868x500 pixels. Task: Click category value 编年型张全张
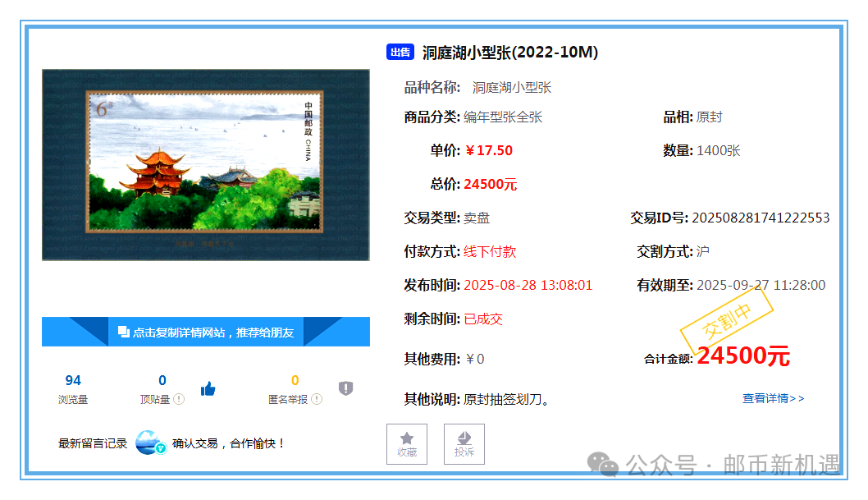pos(503,117)
